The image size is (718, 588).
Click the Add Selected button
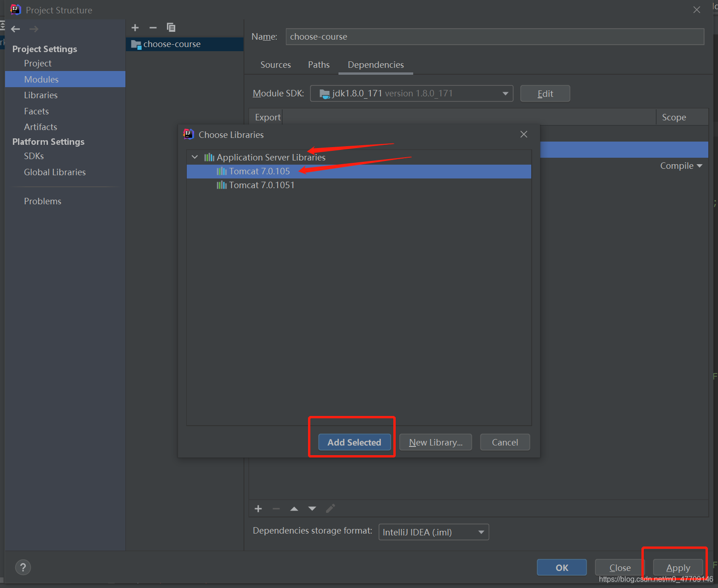point(354,442)
